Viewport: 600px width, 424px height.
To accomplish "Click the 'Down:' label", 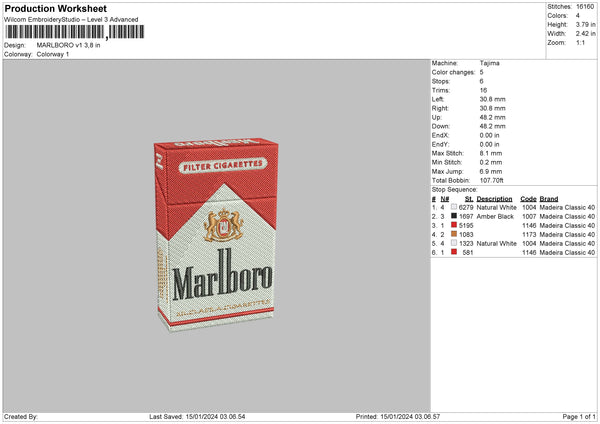I will click(441, 126).
